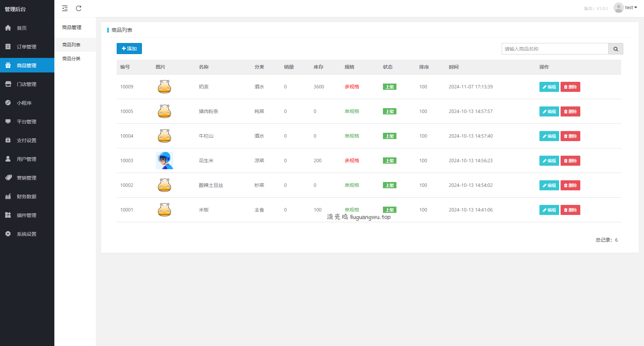This screenshot has height=346, width=644.
Task: Click the refresh icon in top bar
Action: (x=79, y=8)
